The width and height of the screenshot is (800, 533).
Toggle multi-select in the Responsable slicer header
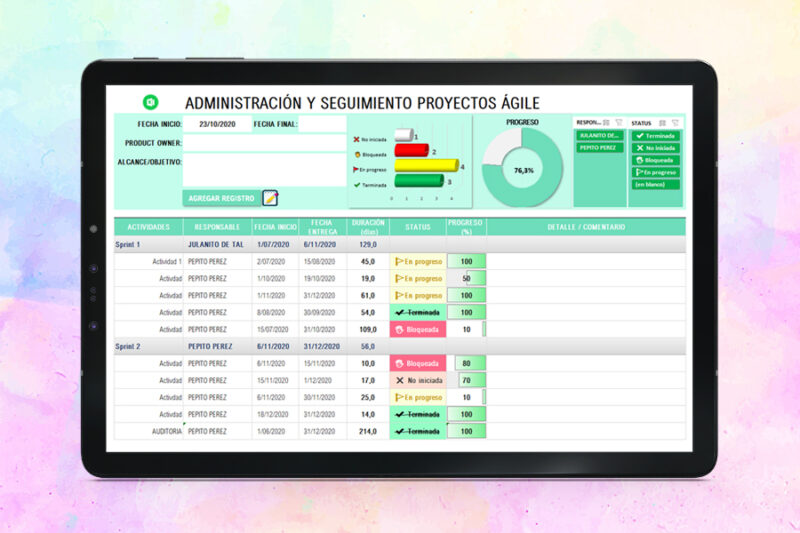tap(606, 122)
